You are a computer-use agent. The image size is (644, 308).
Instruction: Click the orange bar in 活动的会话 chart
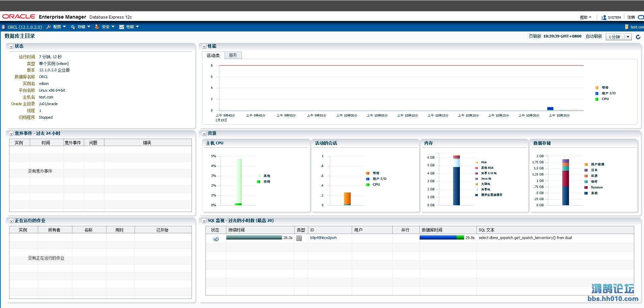[x=347, y=198]
